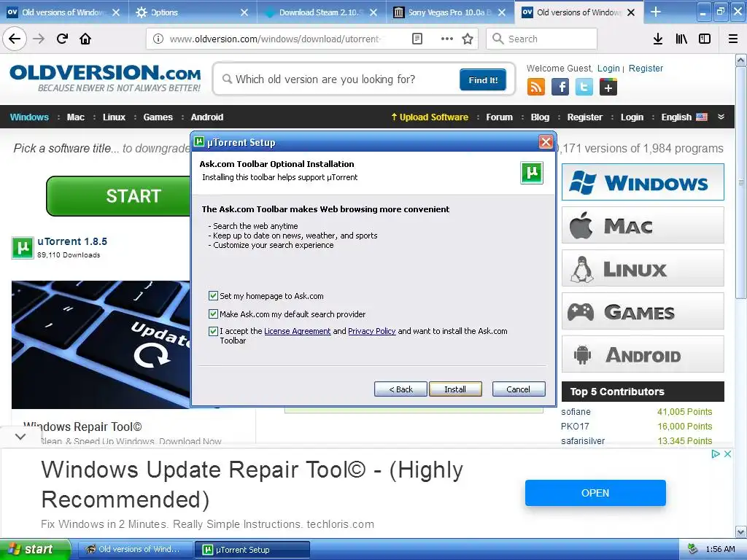The height and width of the screenshot is (560, 747).
Task: Toggle reader view in the address bar
Action: coord(417,39)
